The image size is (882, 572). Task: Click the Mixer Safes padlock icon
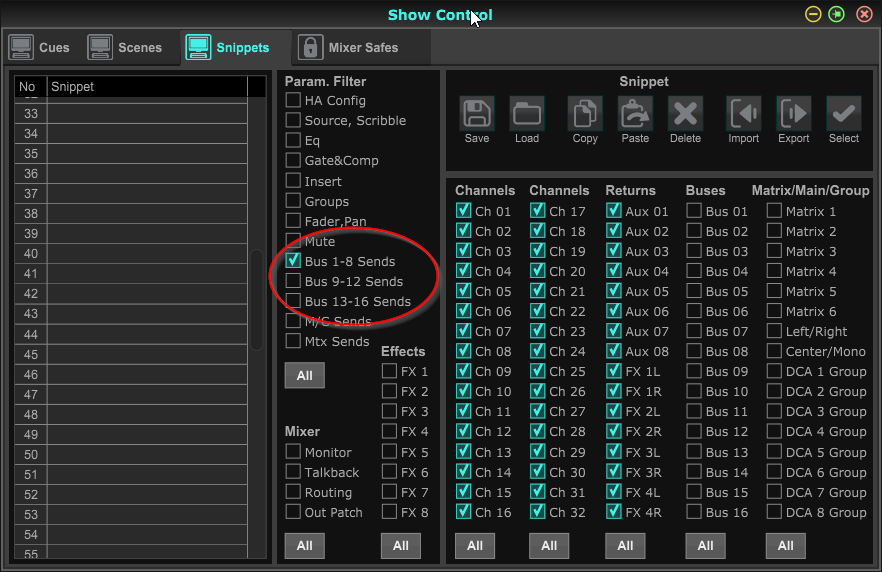(x=310, y=47)
